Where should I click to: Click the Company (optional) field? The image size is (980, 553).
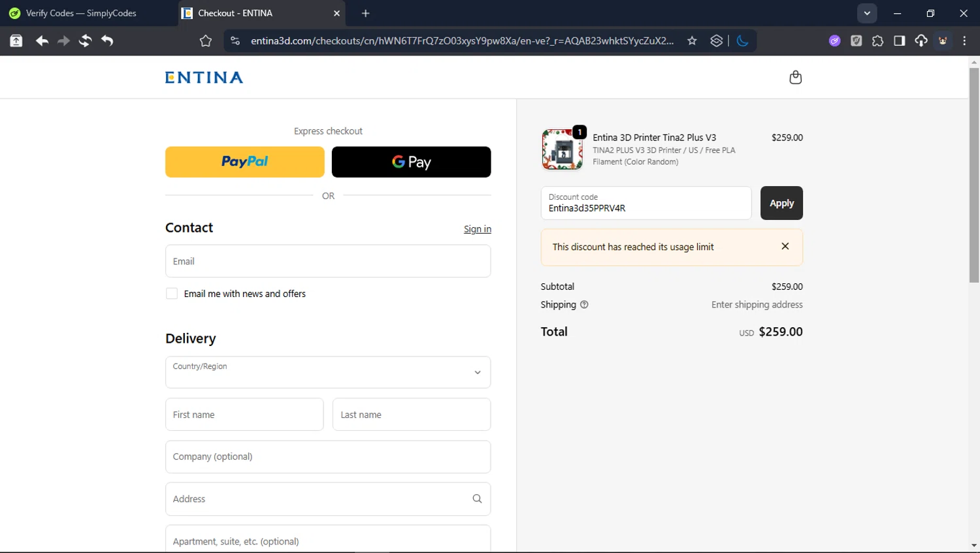click(328, 457)
